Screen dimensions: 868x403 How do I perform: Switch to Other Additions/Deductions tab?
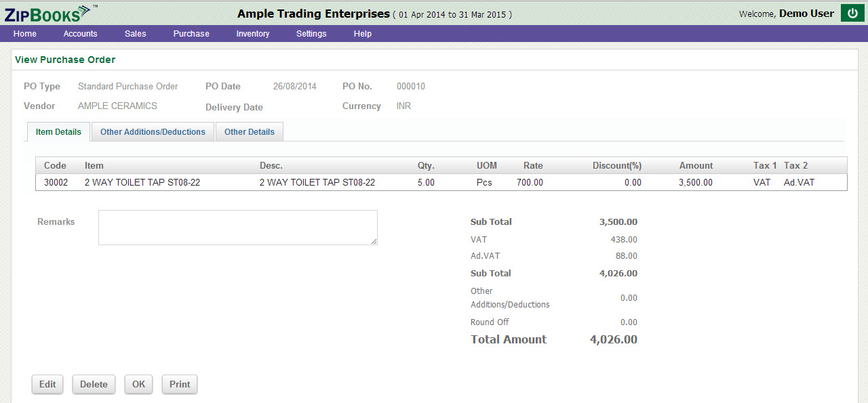(x=153, y=132)
